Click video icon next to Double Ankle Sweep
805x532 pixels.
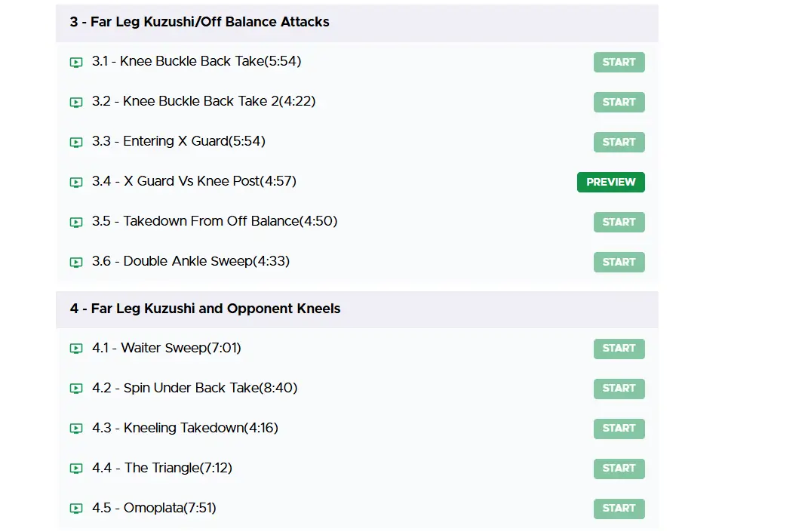coord(76,262)
